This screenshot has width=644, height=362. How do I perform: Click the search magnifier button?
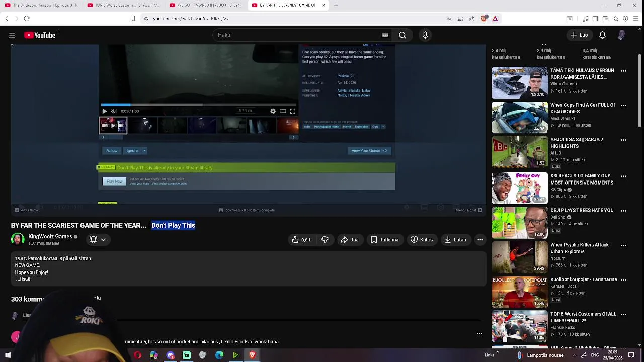(403, 35)
